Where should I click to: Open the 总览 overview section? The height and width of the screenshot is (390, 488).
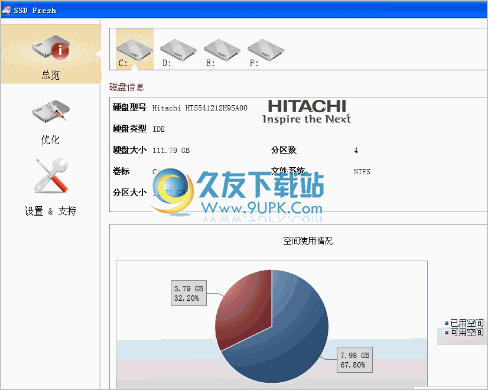[x=51, y=54]
